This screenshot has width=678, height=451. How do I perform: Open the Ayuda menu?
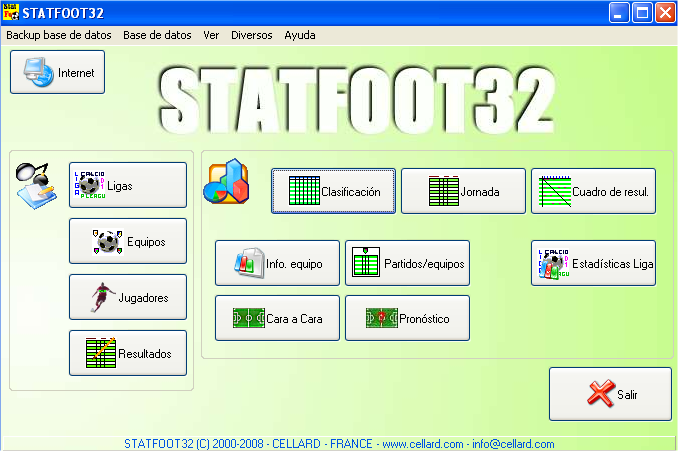point(300,35)
